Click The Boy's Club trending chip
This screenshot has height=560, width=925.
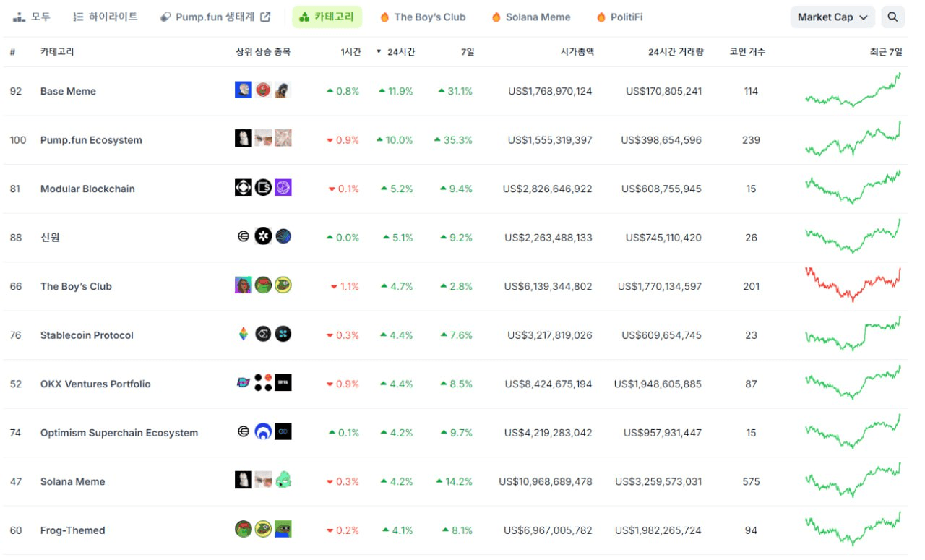click(423, 17)
